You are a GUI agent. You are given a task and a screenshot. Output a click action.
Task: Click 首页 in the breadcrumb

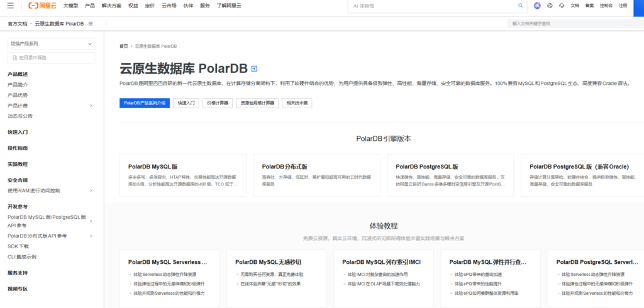[x=124, y=47]
